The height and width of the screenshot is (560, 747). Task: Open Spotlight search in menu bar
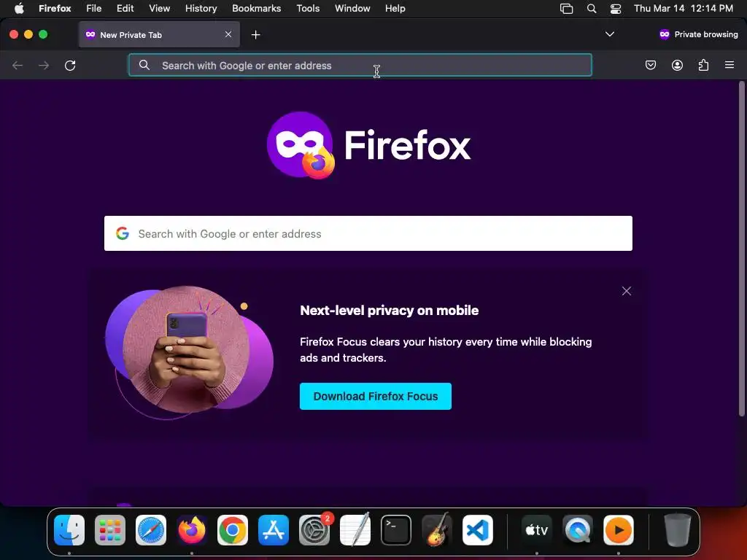click(591, 9)
